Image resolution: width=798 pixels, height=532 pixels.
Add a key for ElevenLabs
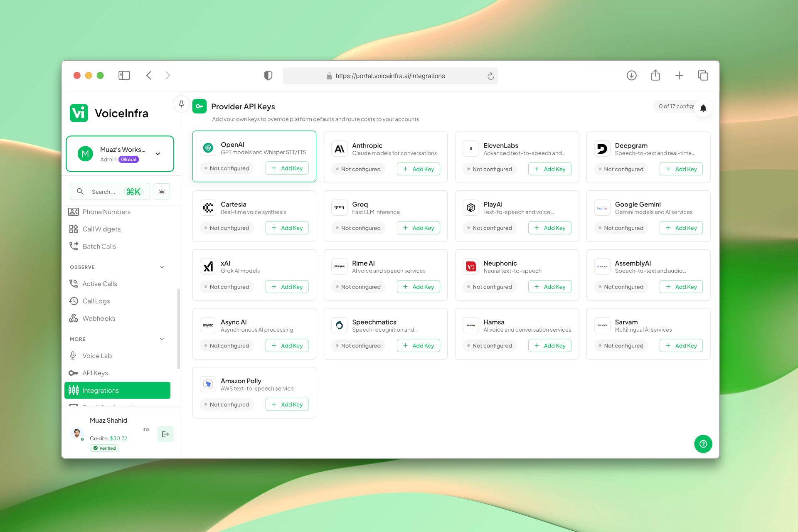click(x=550, y=169)
